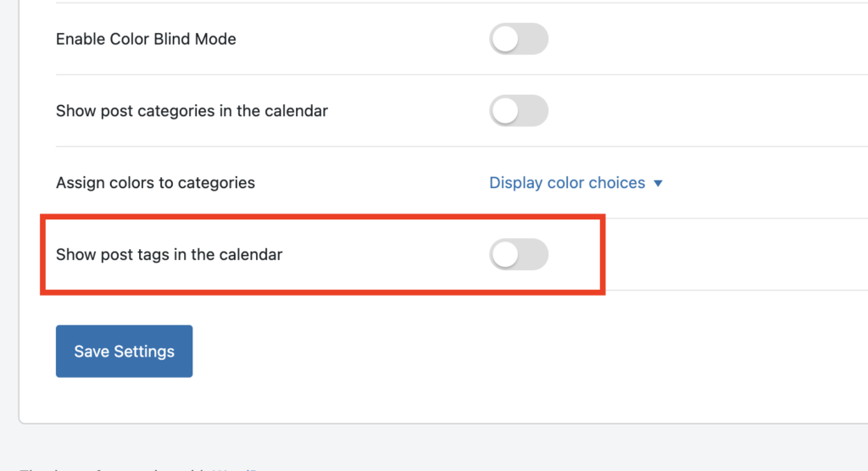This screenshot has width=868, height=471.
Task: Show color choices for Assign colors to categories
Action: 576,183
